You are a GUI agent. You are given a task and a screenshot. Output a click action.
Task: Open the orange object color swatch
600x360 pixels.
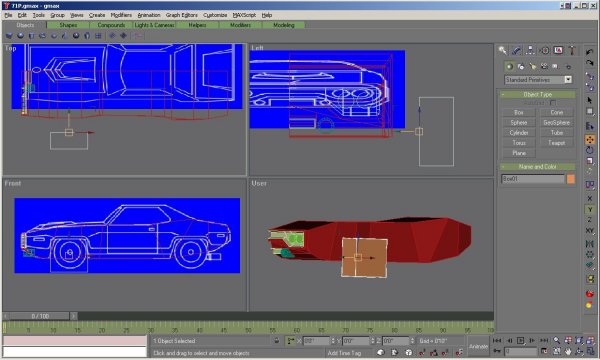(x=571, y=179)
